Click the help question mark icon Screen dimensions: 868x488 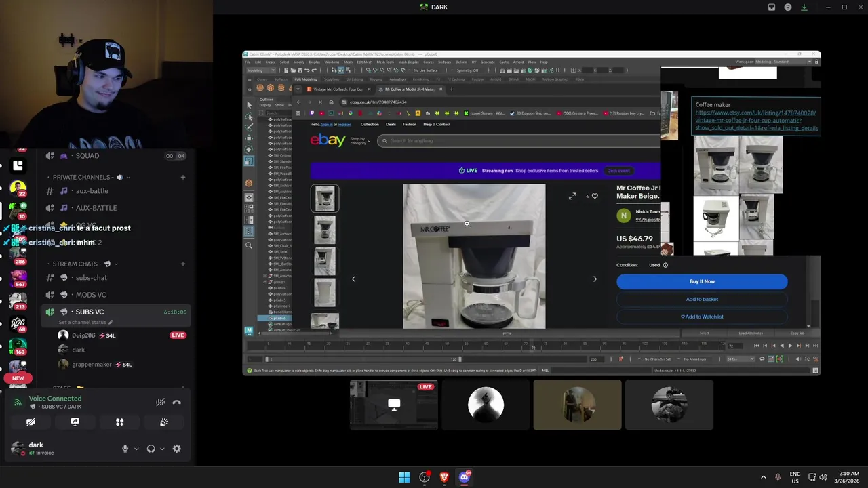pyautogui.click(x=788, y=7)
